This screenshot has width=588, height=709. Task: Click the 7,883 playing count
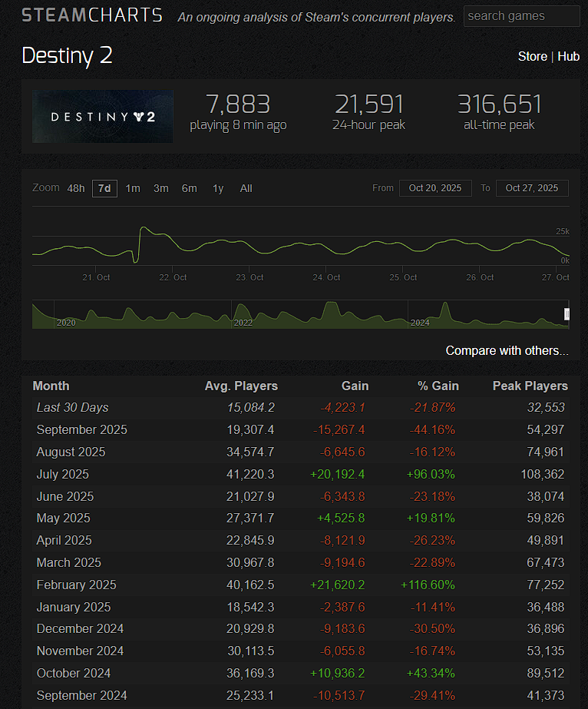click(238, 104)
